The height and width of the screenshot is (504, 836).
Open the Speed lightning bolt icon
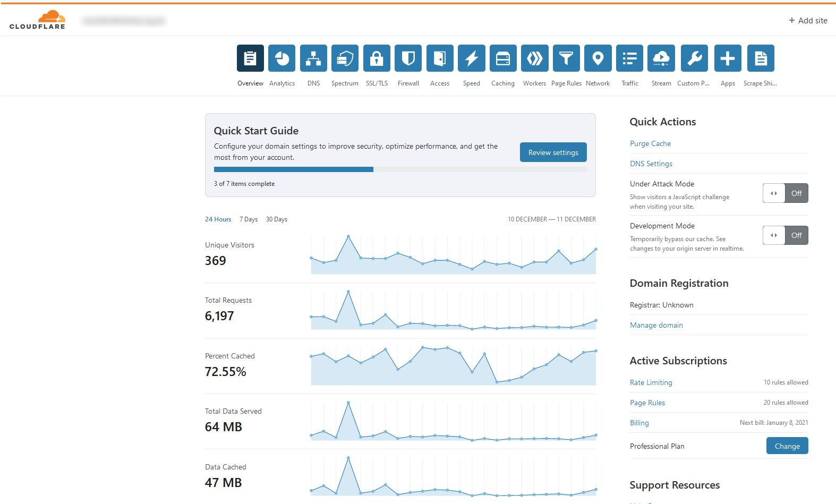pos(472,58)
